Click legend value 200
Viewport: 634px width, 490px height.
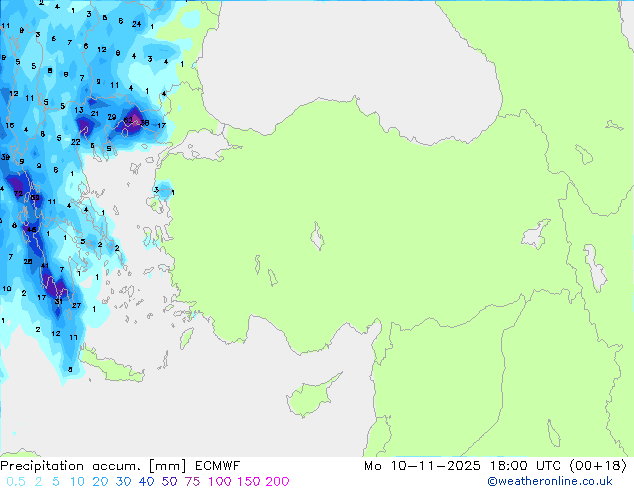point(277,482)
